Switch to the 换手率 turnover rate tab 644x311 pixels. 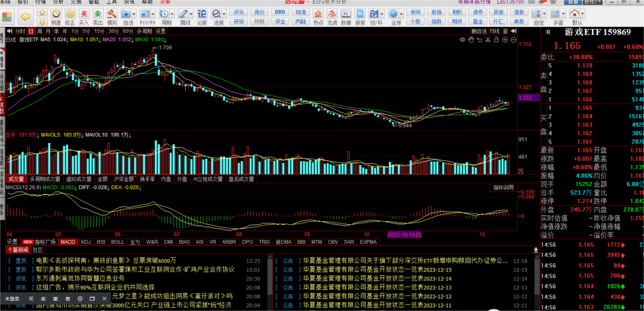148,179
